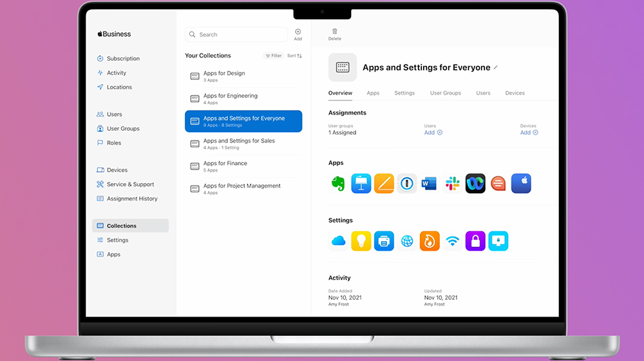Open Roles in sidebar
Screen dimensions: 644x361
pos(109,143)
